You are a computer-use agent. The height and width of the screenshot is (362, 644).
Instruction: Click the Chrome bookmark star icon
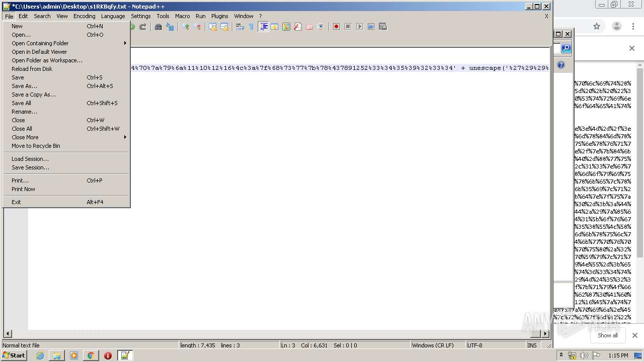(x=597, y=27)
